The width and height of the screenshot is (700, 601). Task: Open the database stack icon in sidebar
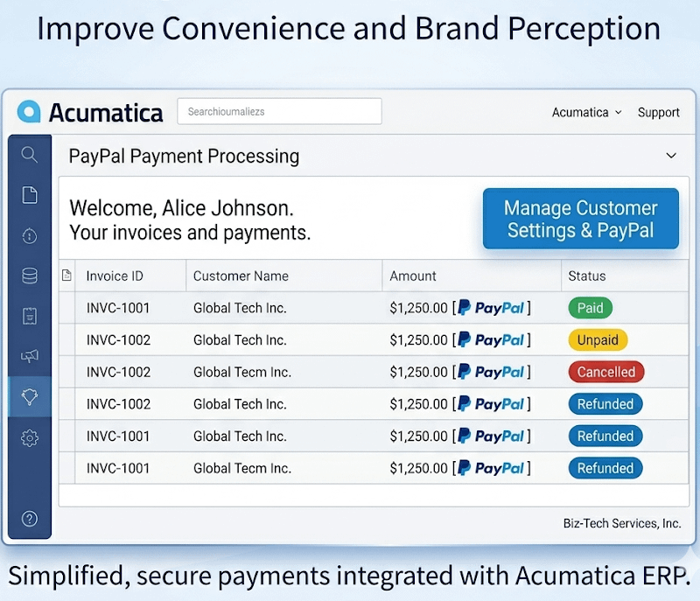(x=30, y=276)
